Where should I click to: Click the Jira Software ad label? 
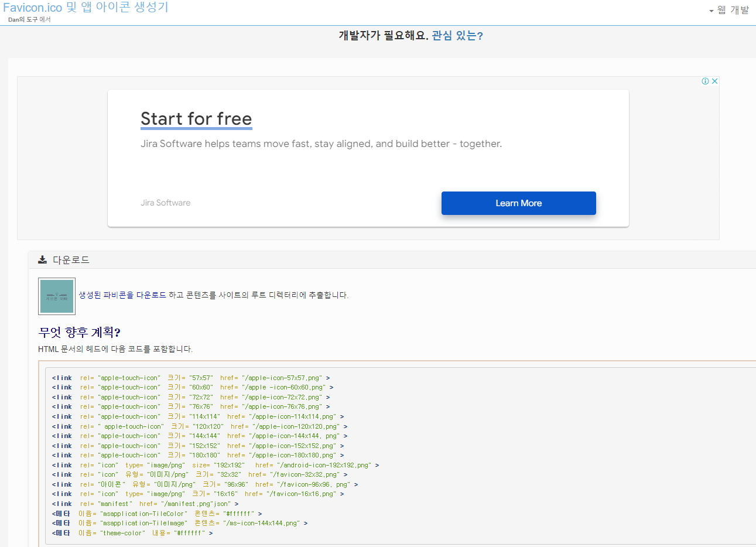(166, 203)
